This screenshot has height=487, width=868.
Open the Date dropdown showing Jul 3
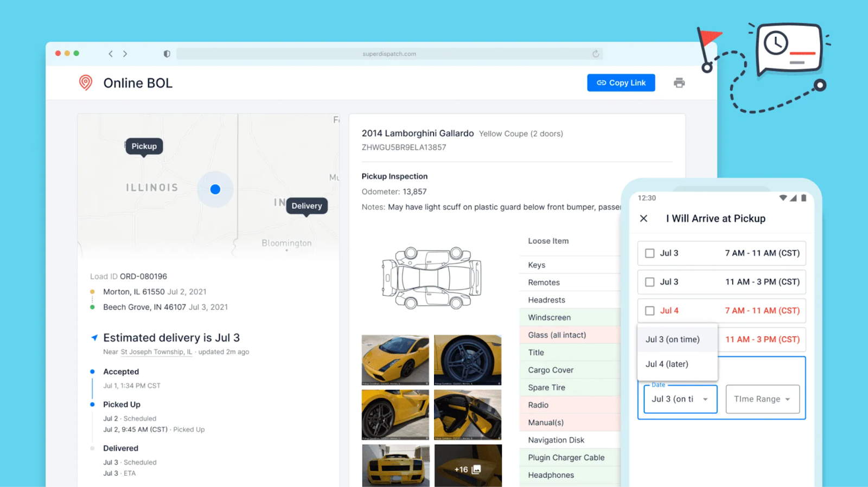(x=680, y=399)
